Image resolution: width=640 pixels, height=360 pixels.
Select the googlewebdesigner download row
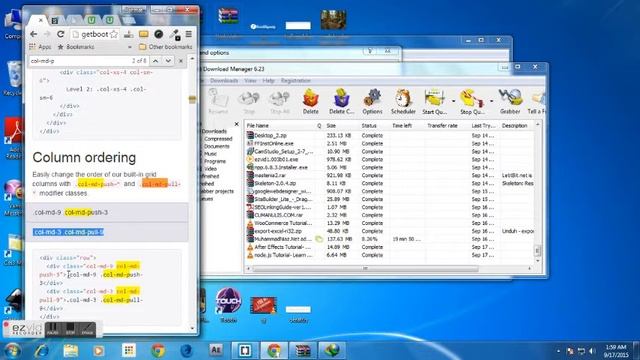pos(390,191)
